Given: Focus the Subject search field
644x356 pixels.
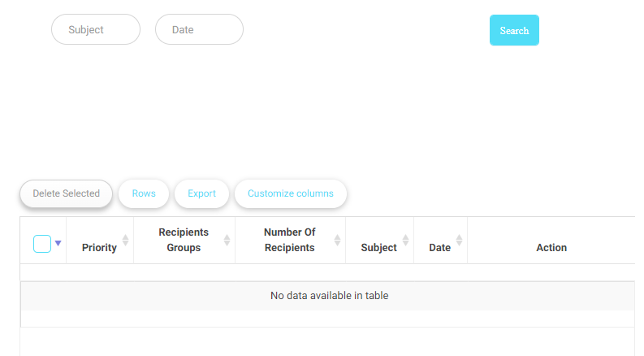Looking at the screenshot, I should click(96, 29).
